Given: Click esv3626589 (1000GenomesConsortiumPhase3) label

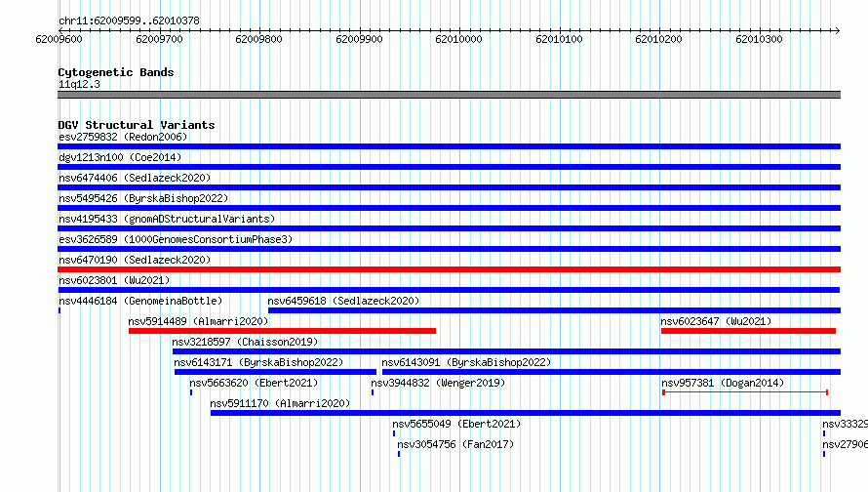Looking at the screenshot, I should pos(176,239).
